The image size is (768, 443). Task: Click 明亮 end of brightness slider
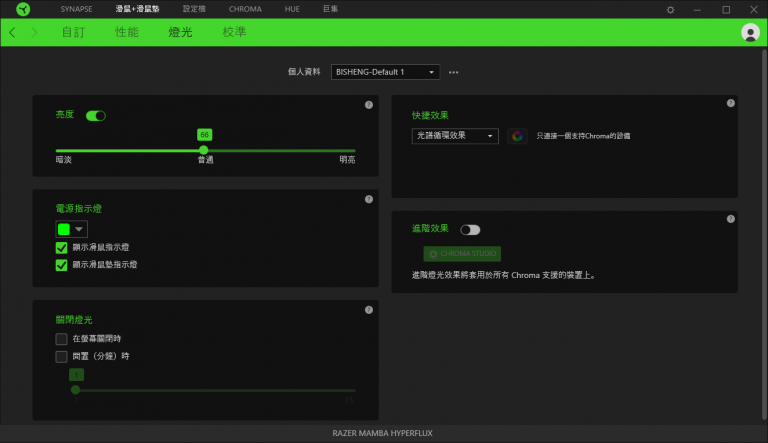click(x=347, y=160)
